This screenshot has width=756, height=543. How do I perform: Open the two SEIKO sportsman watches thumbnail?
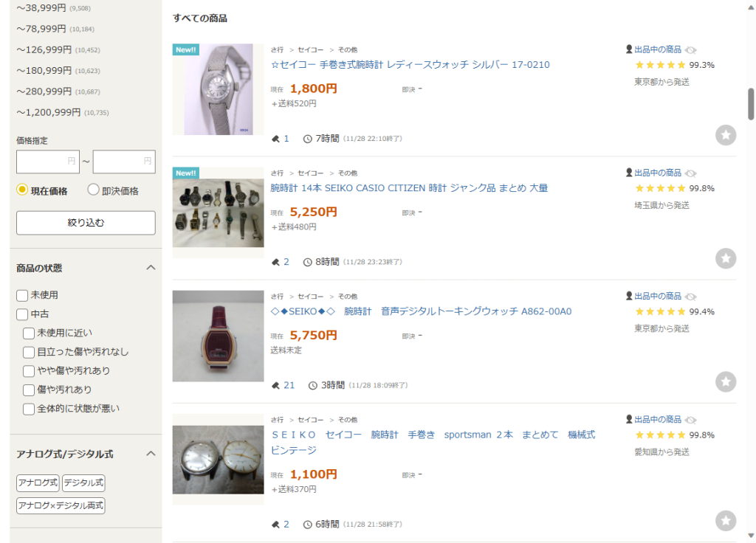click(x=218, y=459)
